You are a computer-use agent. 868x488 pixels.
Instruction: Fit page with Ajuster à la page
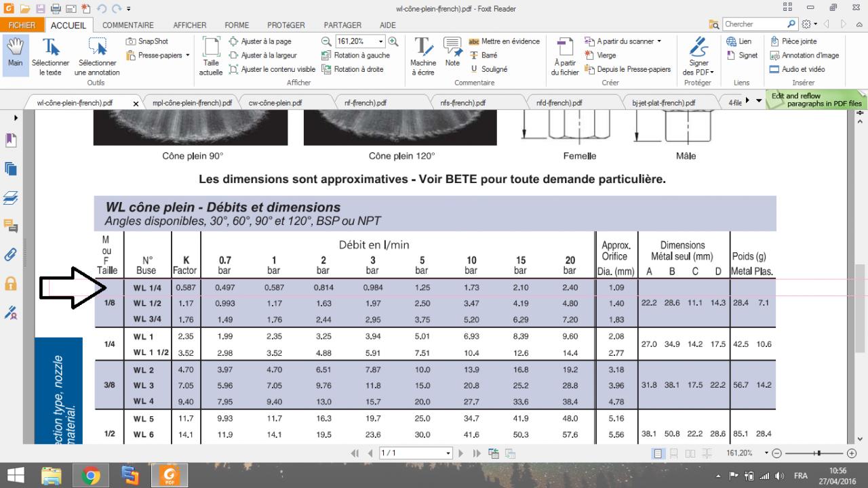coord(260,41)
